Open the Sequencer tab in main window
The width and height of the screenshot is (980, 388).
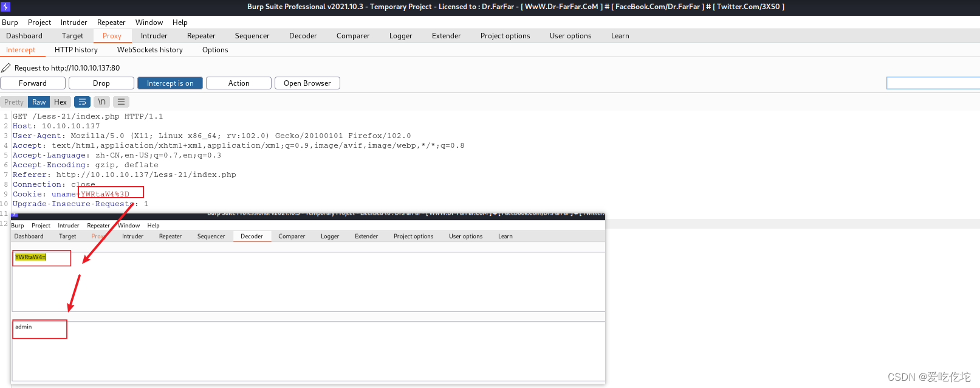click(252, 36)
